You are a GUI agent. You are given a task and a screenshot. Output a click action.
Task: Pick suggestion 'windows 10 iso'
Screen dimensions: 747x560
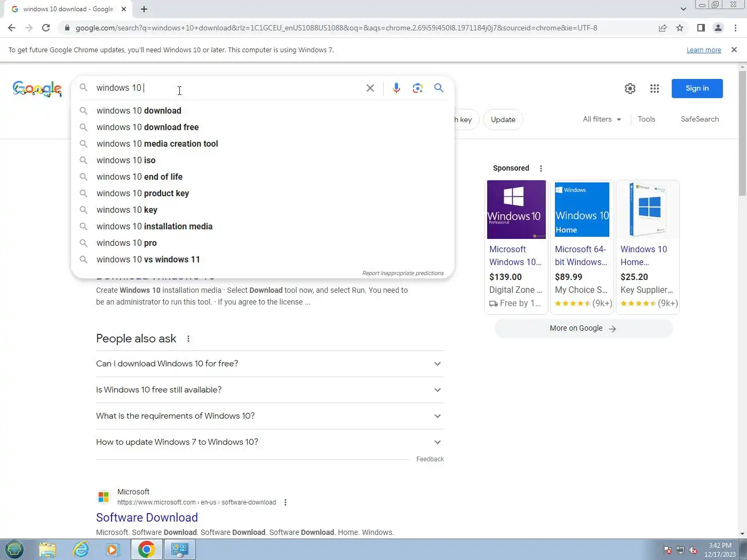[x=263, y=161]
